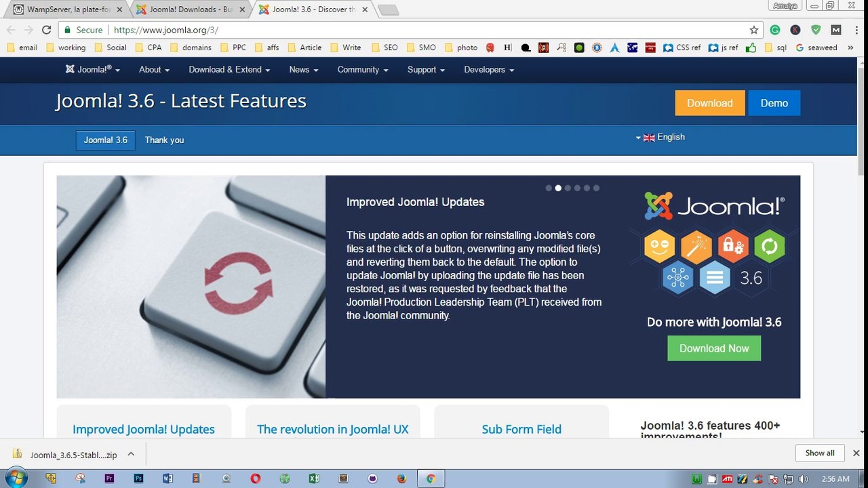This screenshot has width=868, height=488.
Task: Open the Improved Joomla! Updates card link
Action: coord(144,429)
